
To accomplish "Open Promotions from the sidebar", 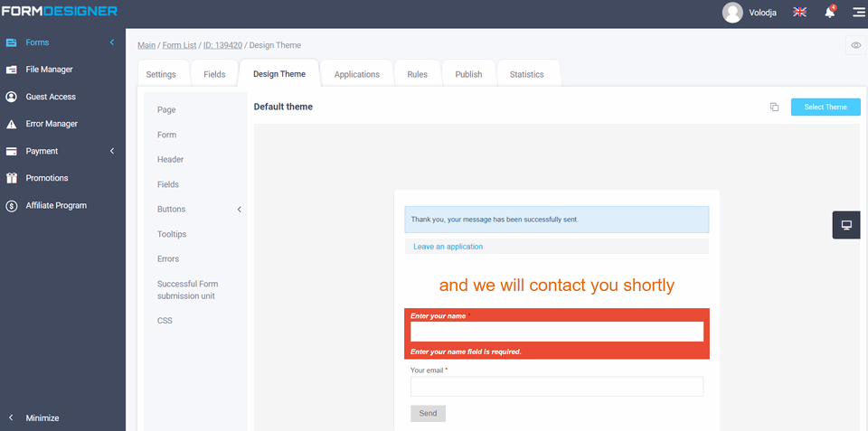I will pyautogui.click(x=47, y=178).
